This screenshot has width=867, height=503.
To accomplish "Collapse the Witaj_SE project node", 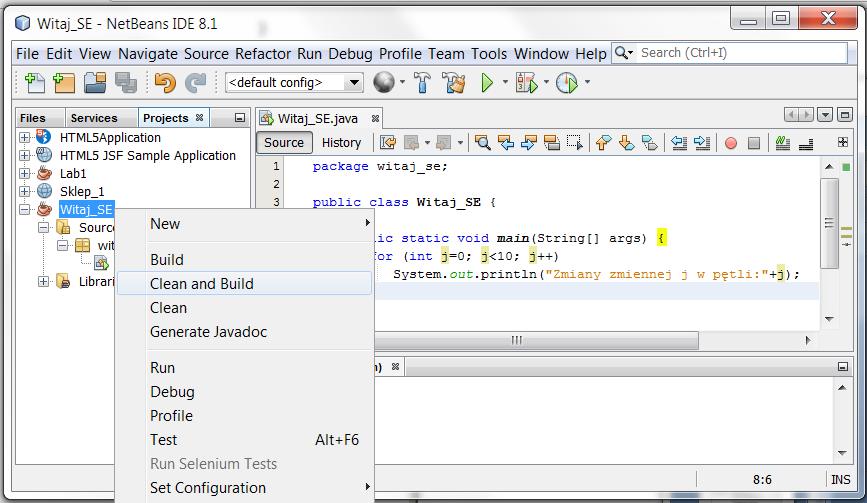I will point(24,209).
